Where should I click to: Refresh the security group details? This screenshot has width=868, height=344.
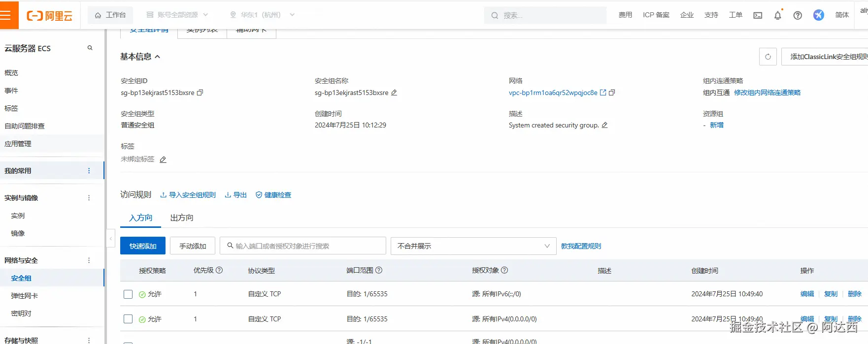(768, 57)
